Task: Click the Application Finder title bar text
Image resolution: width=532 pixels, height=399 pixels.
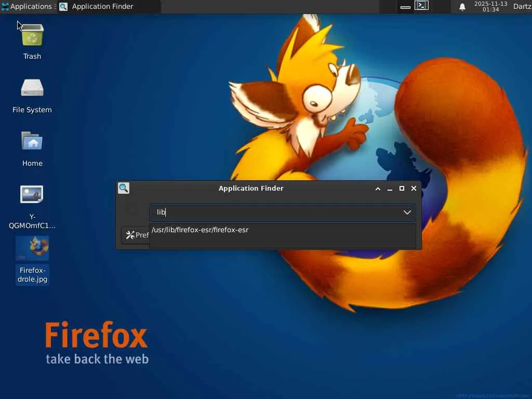Action: [251, 188]
